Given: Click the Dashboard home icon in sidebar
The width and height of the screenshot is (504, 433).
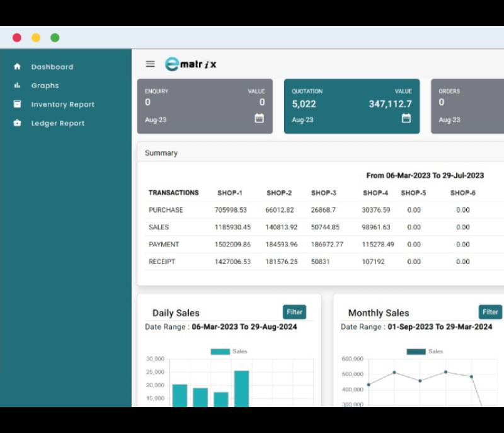Looking at the screenshot, I should click(17, 67).
